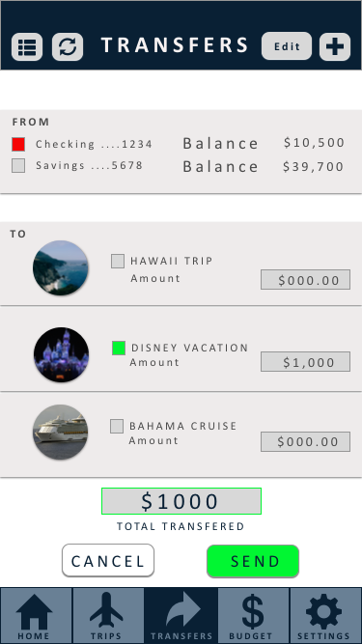Select the Savings ....5678 account checkbox
362x644 pixels.
[18, 165]
